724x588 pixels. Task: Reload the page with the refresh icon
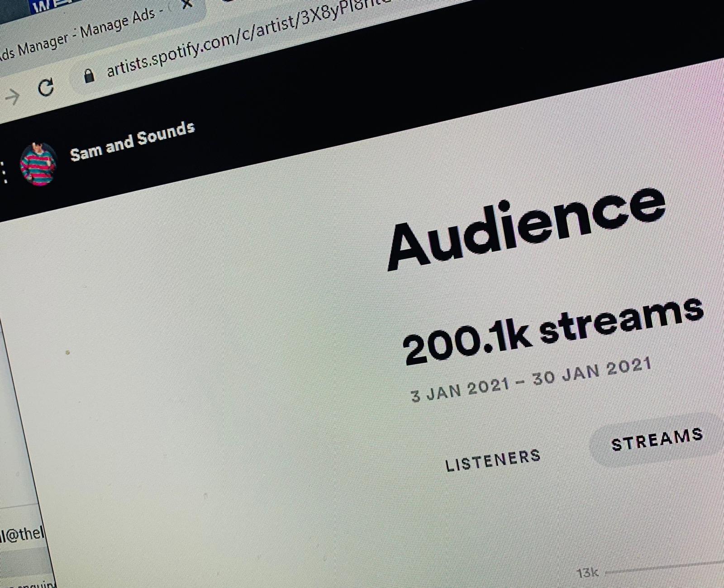click(45, 86)
